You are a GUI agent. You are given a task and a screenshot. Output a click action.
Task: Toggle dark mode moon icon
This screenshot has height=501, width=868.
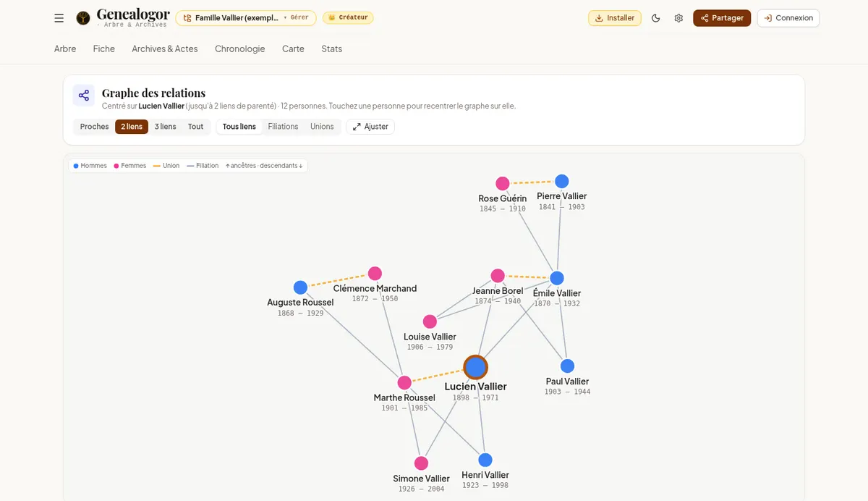(x=656, y=18)
